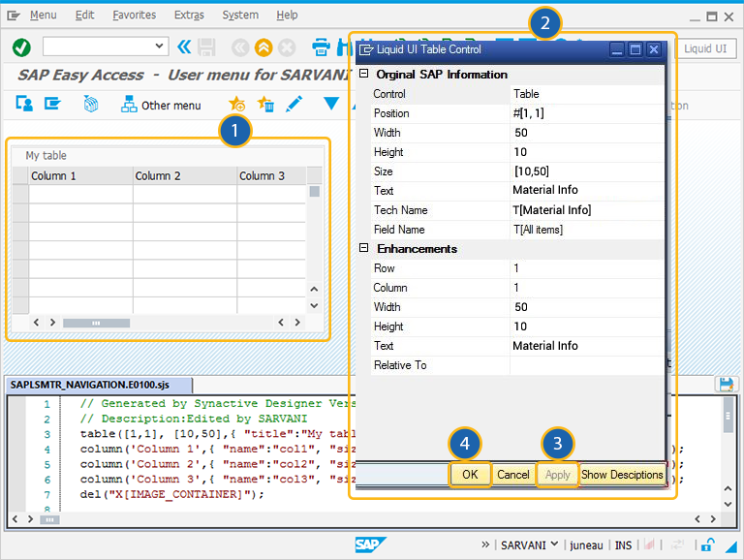Click the SAP logo in status bar
Screen dimensions: 744x560
click(x=371, y=544)
